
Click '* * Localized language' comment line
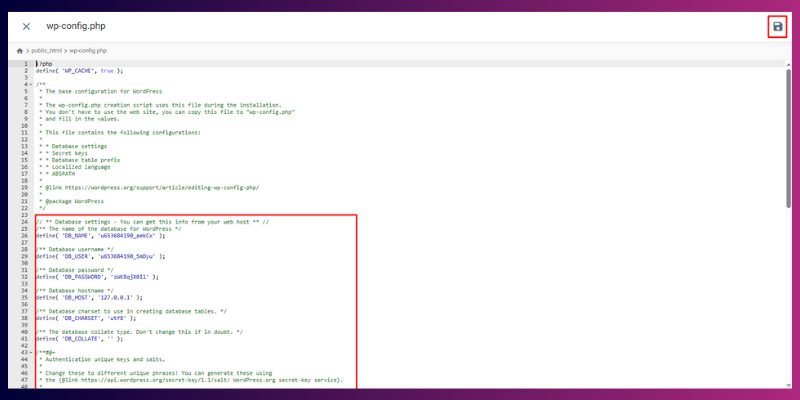74,167
